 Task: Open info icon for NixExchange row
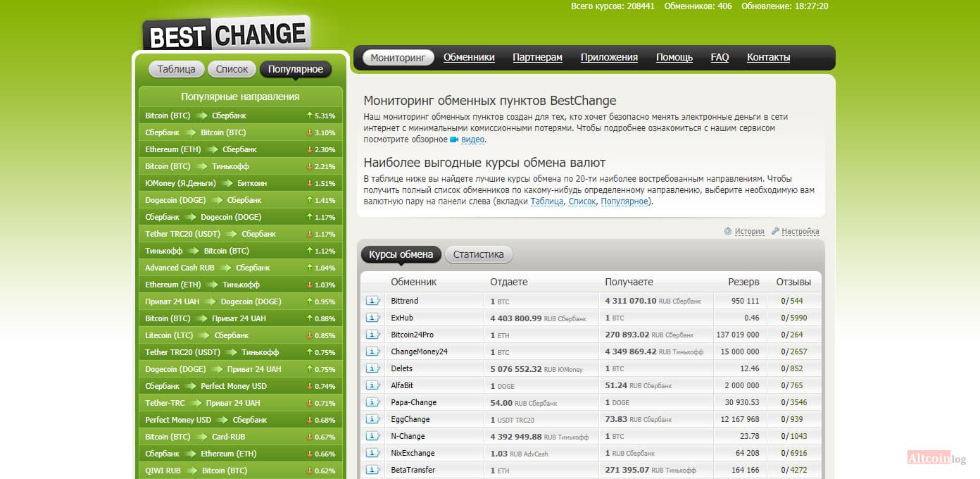pyautogui.click(x=372, y=453)
